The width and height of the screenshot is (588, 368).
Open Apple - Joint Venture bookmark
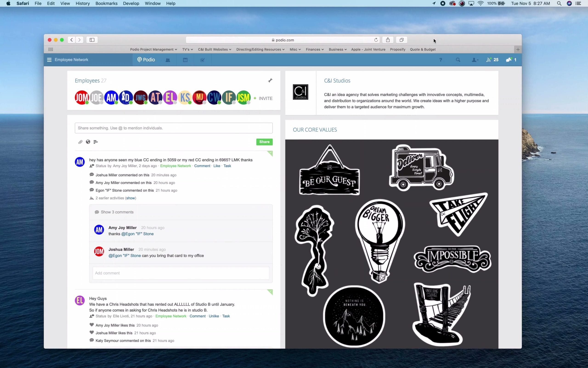368,49
